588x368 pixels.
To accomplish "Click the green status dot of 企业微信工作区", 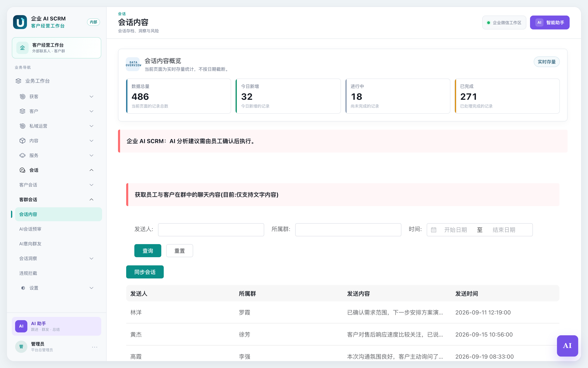I will click(488, 23).
